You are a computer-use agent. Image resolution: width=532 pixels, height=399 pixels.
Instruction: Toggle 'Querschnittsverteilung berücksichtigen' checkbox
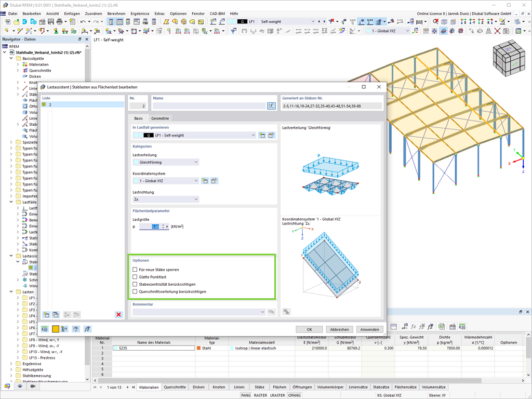pyautogui.click(x=135, y=291)
